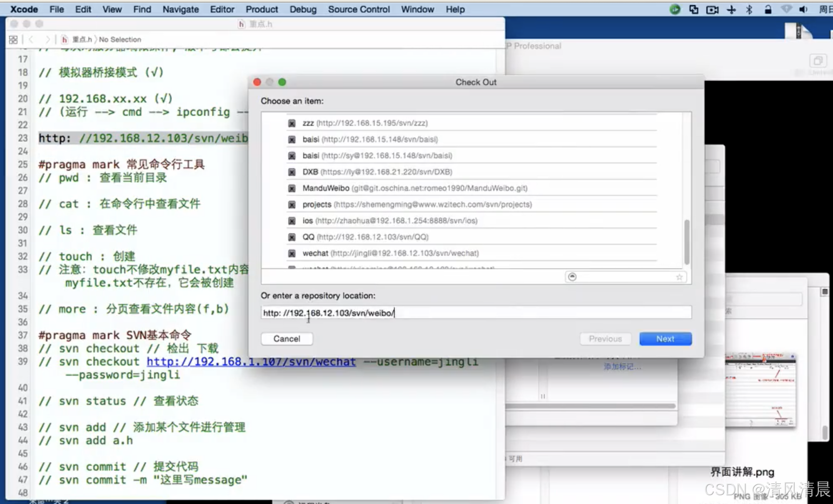Select the ios repository icon
The height and width of the screenshot is (504, 833).
pyautogui.click(x=292, y=221)
